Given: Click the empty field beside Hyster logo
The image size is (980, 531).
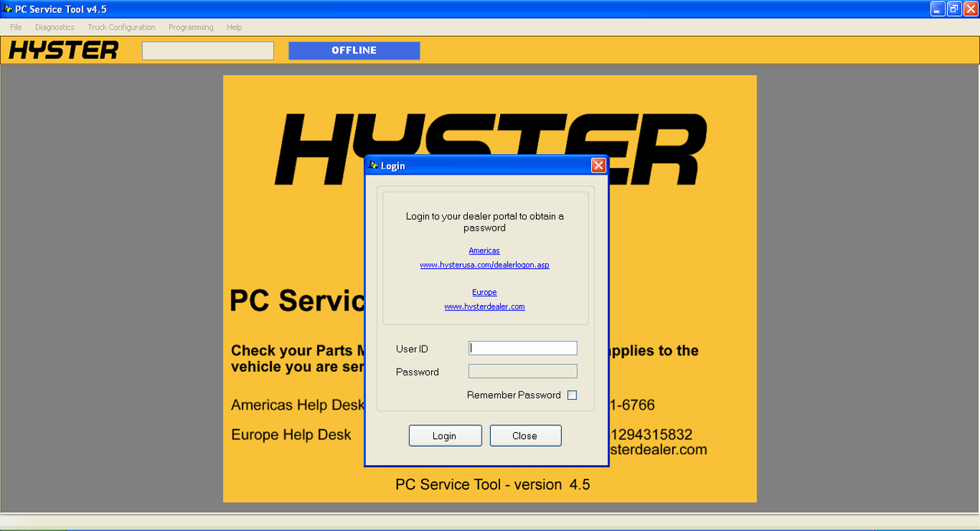Looking at the screenshot, I should (207, 51).
